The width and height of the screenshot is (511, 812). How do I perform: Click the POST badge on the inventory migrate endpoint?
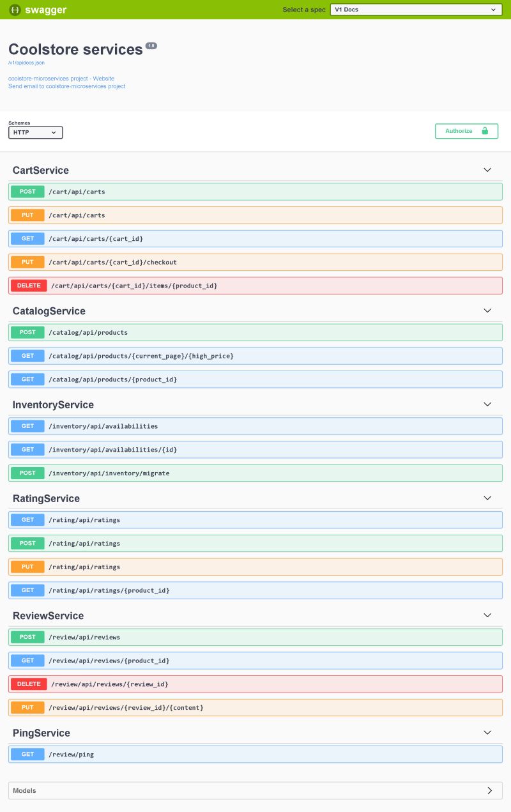tap(27, 473)
